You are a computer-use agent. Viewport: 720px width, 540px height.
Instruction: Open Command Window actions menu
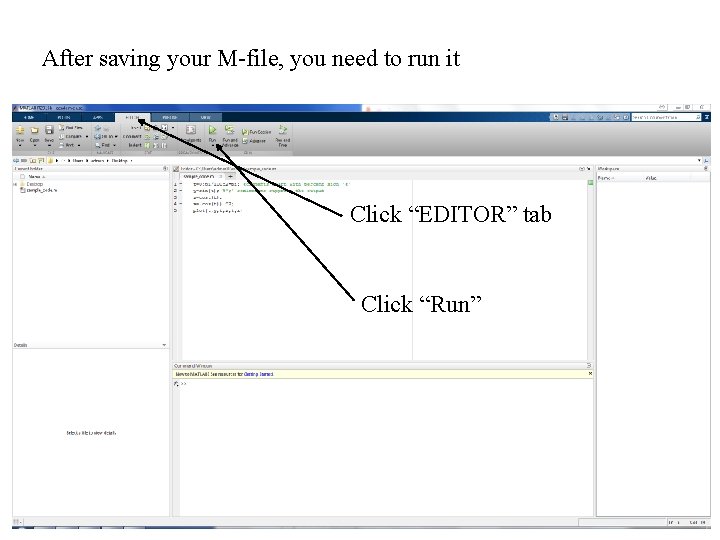(589, 366)
